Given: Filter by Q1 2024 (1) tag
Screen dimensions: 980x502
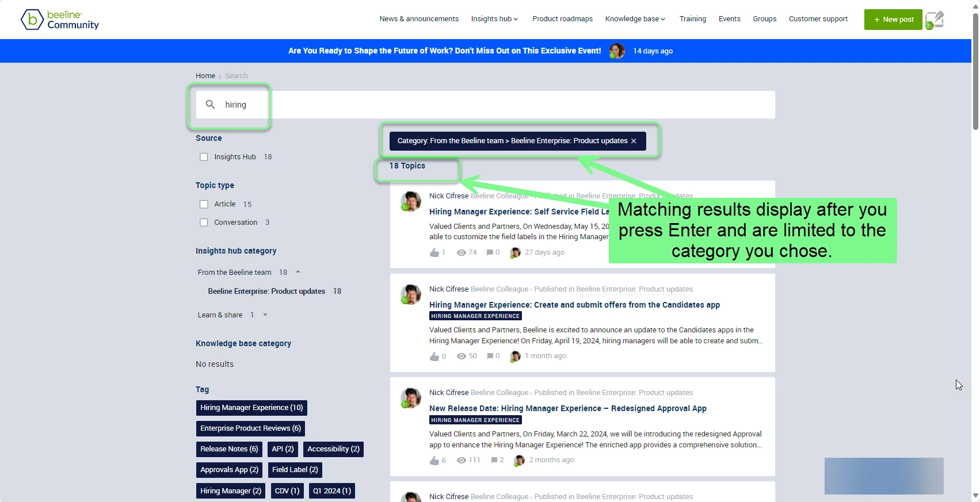Looking at the screenshot, I should coord(332,491).
